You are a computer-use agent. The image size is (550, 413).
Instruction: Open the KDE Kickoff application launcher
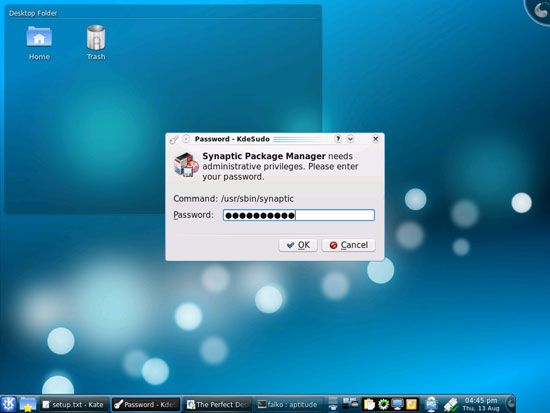tap(8, 404)
